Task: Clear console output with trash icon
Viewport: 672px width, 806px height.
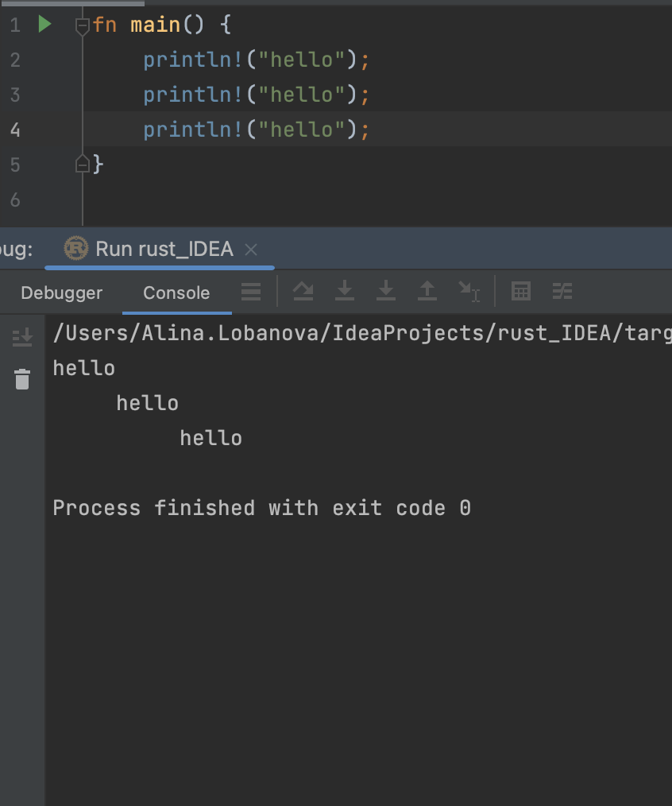Action: click(x=22, y=379)
